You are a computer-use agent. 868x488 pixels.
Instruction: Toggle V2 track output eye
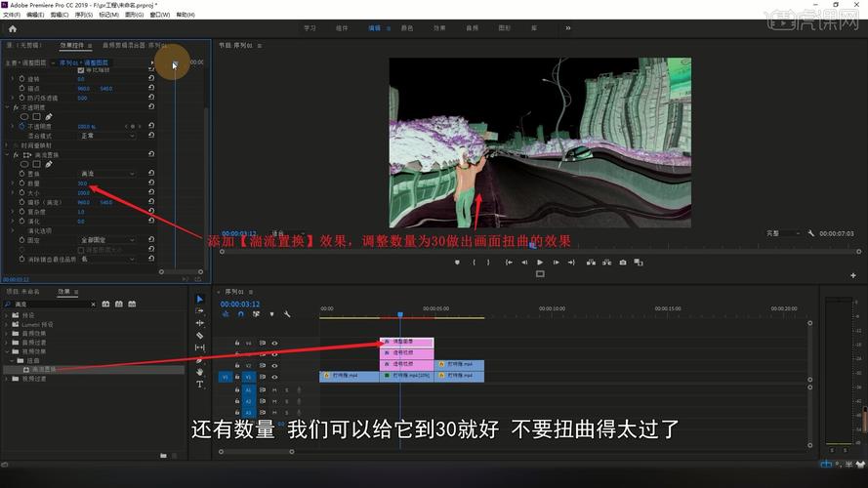point(274,366)
